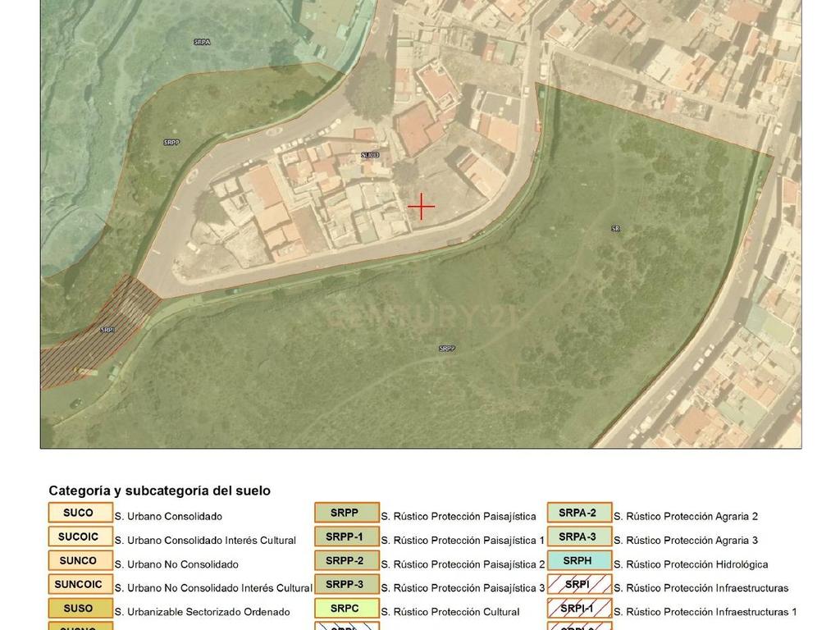This screenshot has width=840, height=630.
Task: Click the SRPA-2 legend swatch
Action: tap(579, 513)
